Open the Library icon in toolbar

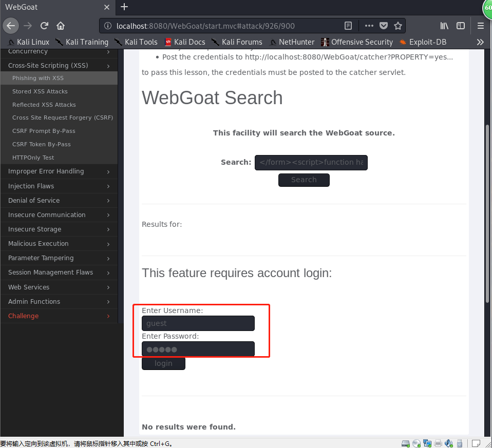(444, 26)
